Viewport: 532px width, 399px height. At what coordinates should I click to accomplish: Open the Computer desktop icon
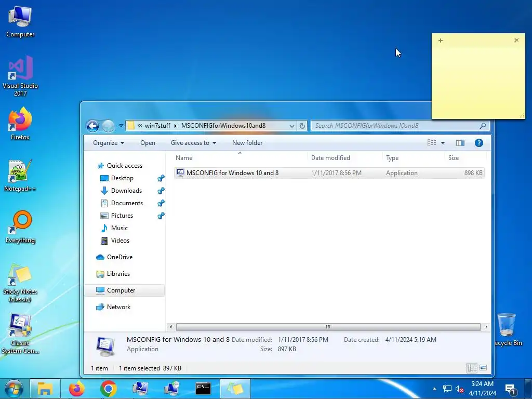point(20,21)
